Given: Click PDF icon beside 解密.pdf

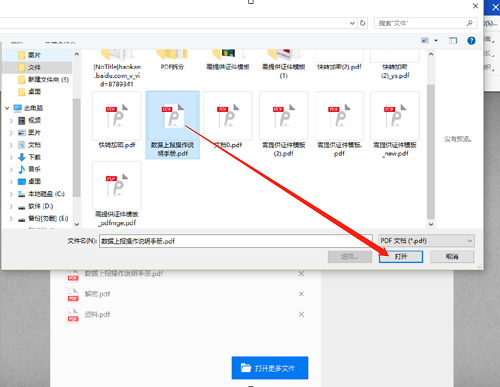Looking at the screenshot, I should [x=73, y=295].
